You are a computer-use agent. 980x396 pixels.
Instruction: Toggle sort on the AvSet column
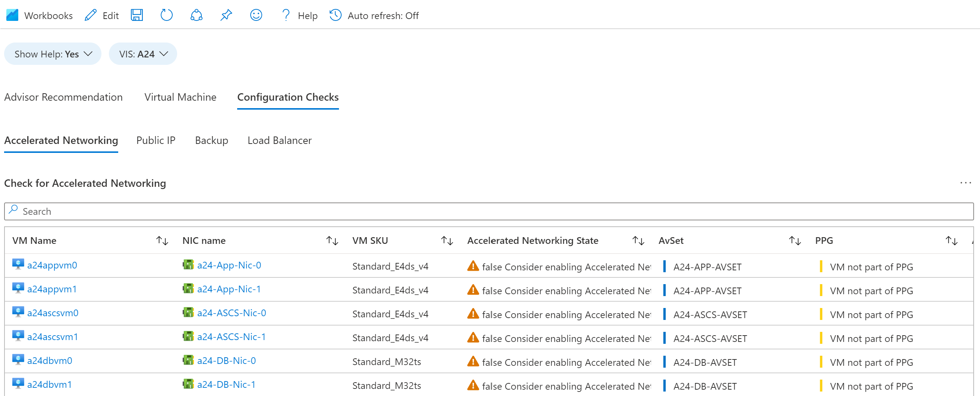(x=795, y=241)
